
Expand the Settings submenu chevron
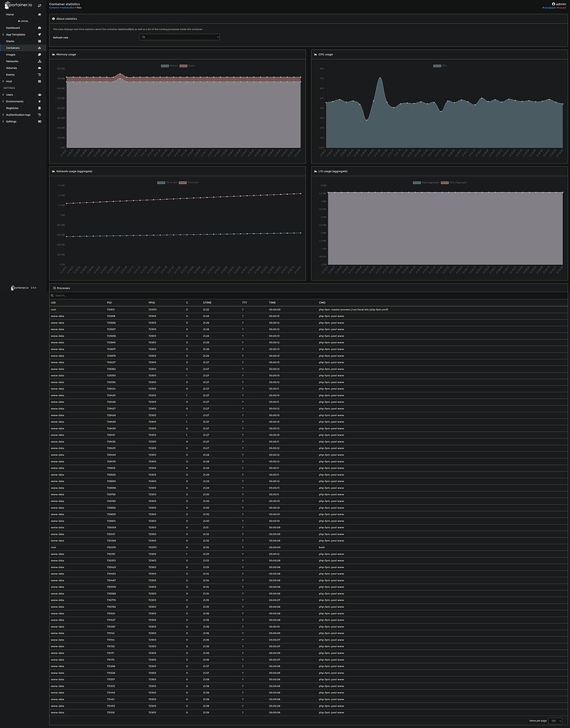(4, 121)
